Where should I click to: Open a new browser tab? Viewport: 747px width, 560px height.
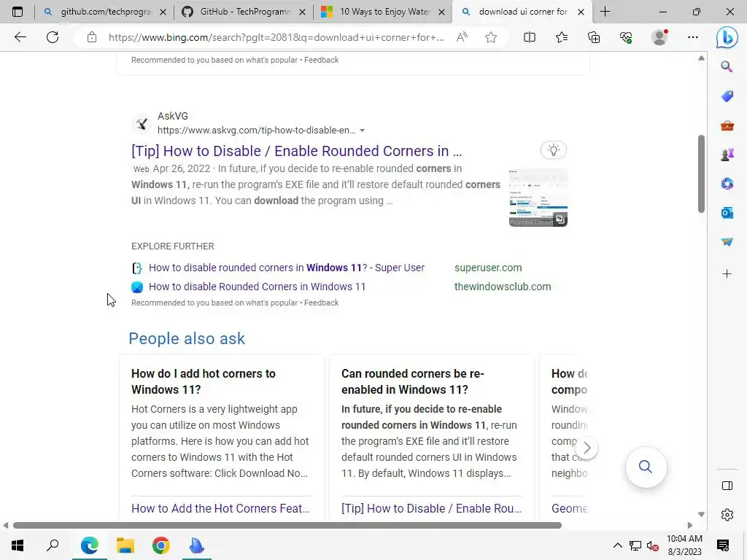click(x=605, y=12)
